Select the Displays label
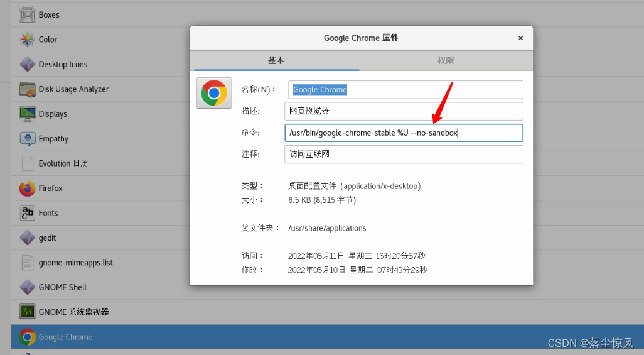 (x=53, y=114)
